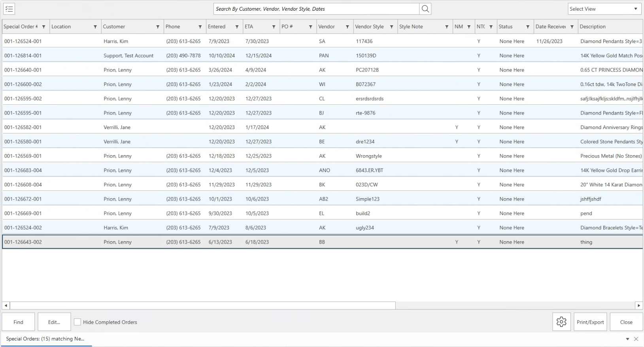Open the checklist menu icon at top left
The width and height of the screenshot is (644, 347).
point(9,9)
